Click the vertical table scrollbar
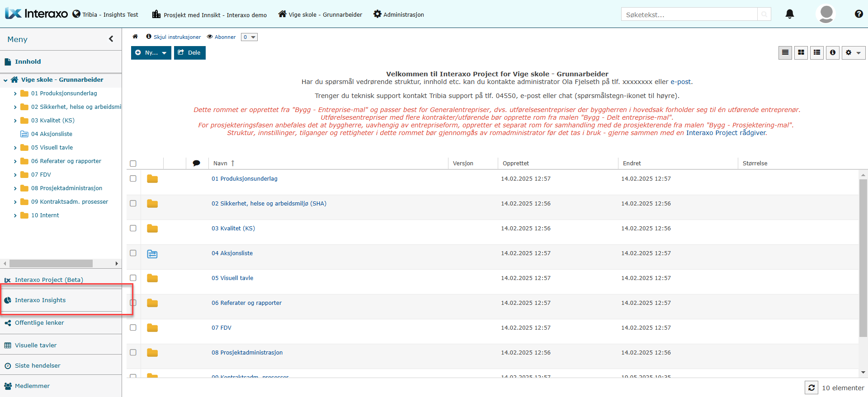This screenshot has width=868, height=397. coord(863,258)
